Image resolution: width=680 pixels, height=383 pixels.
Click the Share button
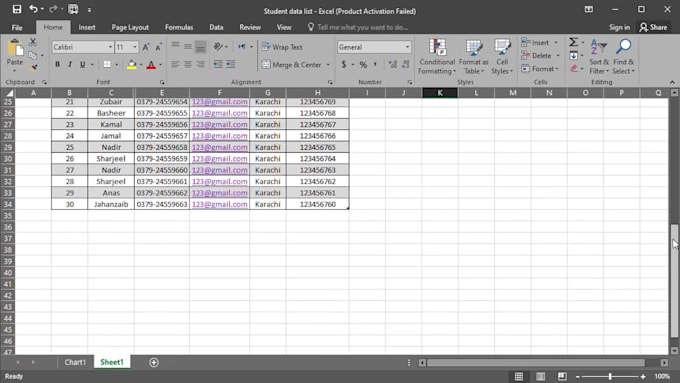653,27
